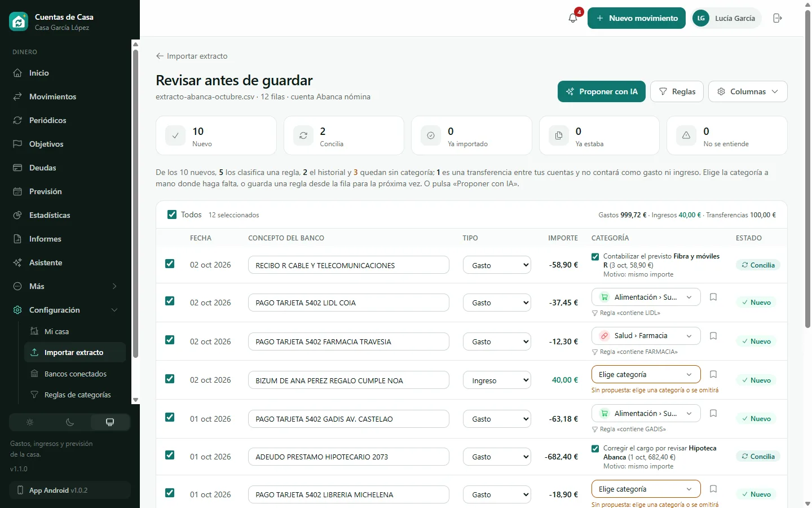This screenshot has width=812, height=508.
Task: Save rule bookmark for LIBRERIA MICHELENA row
Action: (713, 489)
